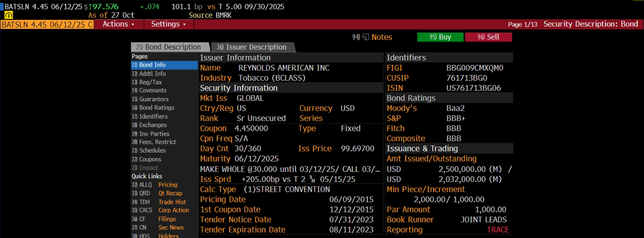Click the Iss Sprd value +205.00bp
Image resolution: width=644 pixels, height=238 pixels.
click(x=260, y=179)
